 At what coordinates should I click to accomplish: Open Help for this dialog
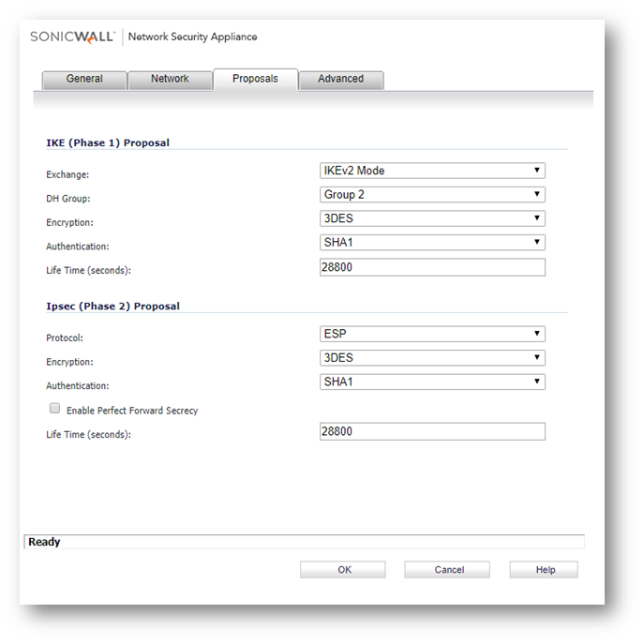pyautogui.click(x=545, y=570)
